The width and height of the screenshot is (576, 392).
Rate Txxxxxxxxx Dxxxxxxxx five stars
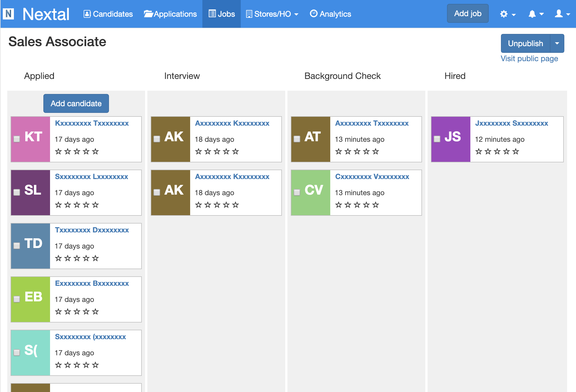click(x=95, y=258)
